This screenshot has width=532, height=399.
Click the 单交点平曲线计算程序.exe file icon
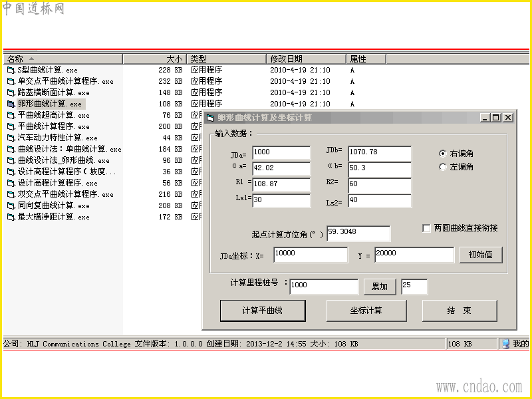click(11, 81)
